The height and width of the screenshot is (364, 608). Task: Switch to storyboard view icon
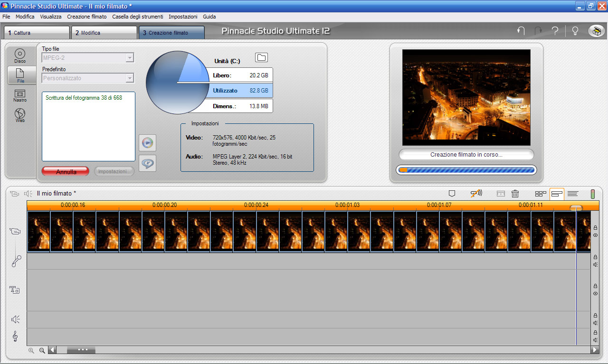[x=541, y=194]
